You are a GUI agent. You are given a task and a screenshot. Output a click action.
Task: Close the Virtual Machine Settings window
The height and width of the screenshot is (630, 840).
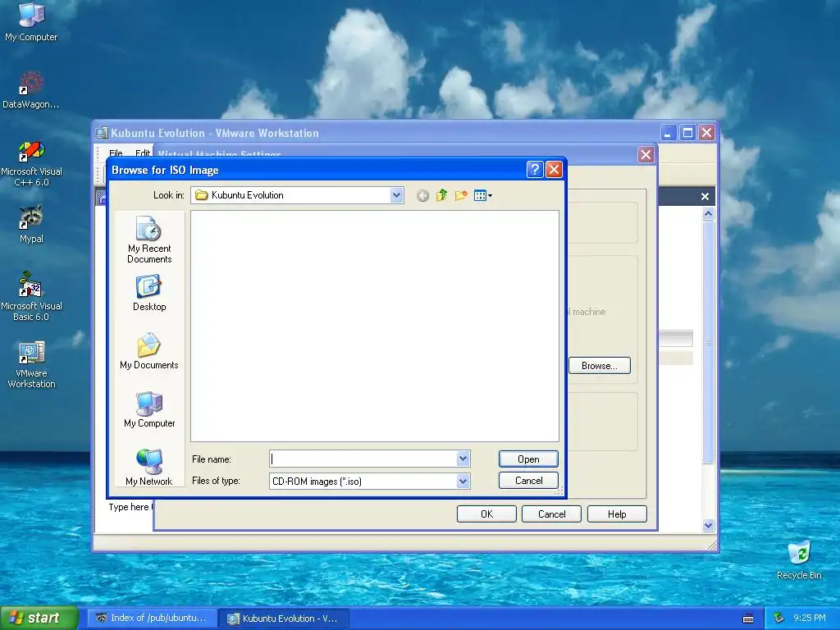coord(646,155)
